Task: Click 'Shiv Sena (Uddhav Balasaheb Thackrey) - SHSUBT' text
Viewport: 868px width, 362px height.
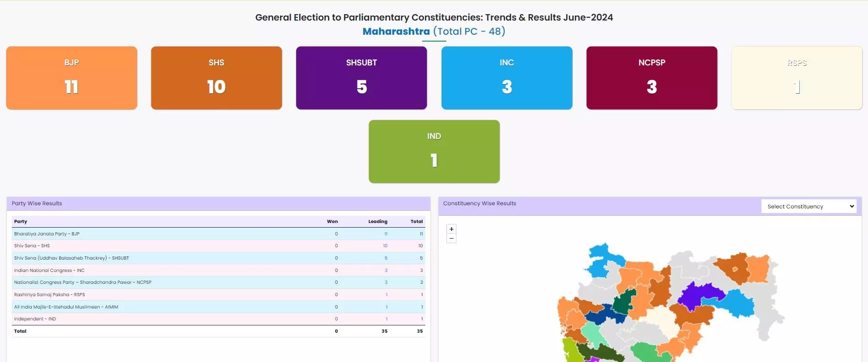Action: tap(71, 258)
